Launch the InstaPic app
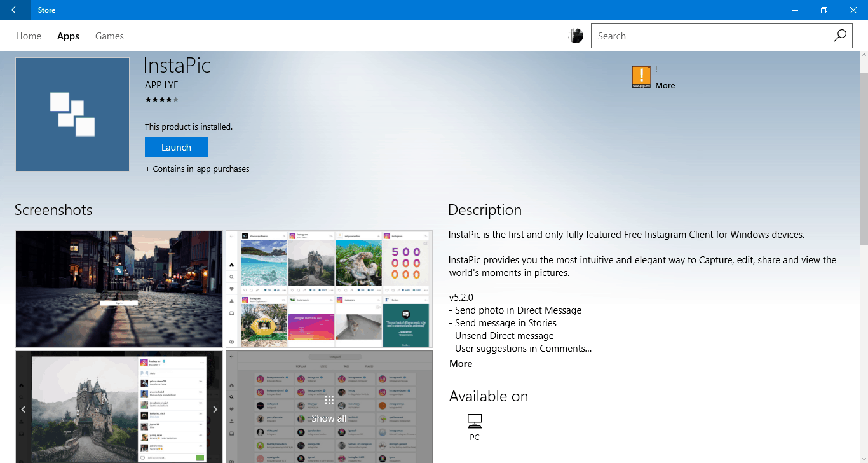This screenshot has height=463, width=868. click(176, 147)
